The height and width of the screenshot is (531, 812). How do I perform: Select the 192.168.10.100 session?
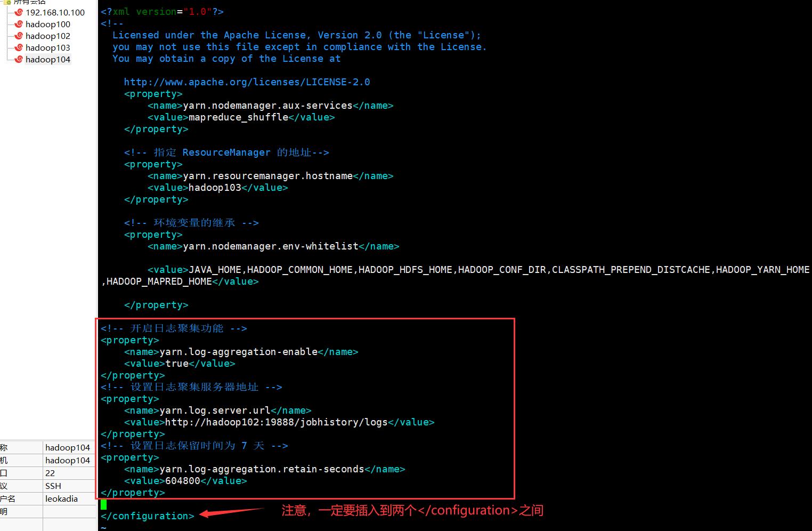click(x=55, y=12)
